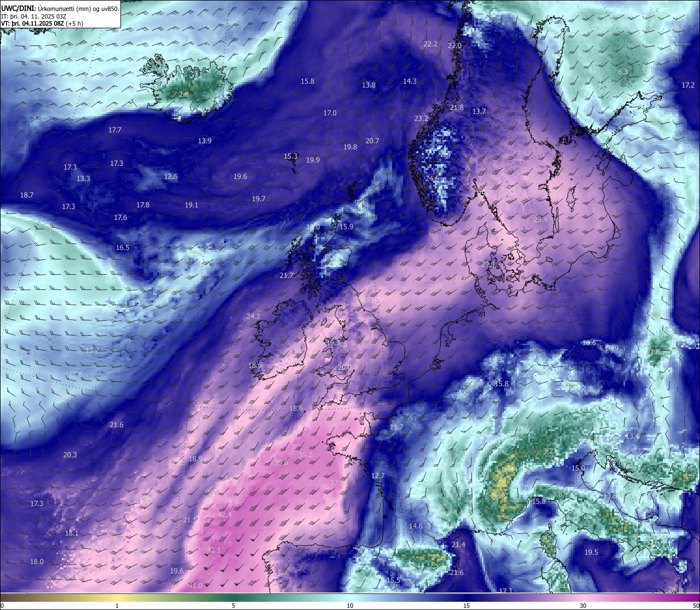
Task: Click the 17.0 value north of the Faroes
Action: [x=330, y=113]
